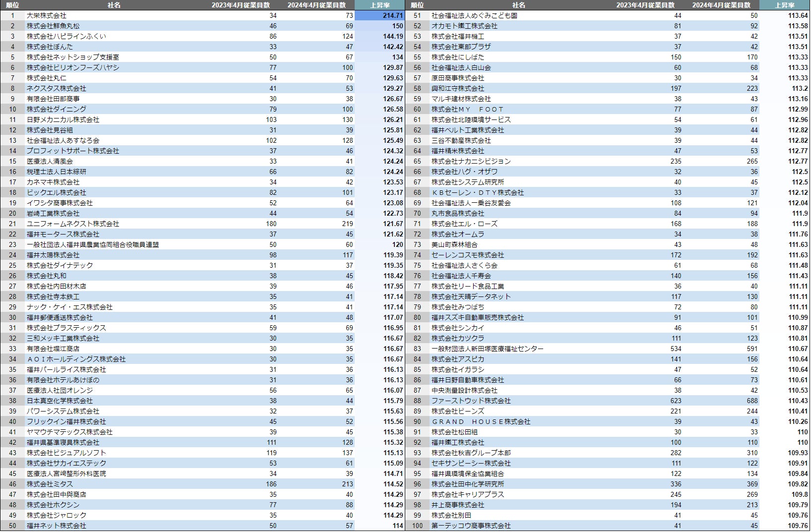Viewport: 811px width, 532px height.
Task: Click 株式会社ハピラインふくい in the company list
Action: coord(66,36)
